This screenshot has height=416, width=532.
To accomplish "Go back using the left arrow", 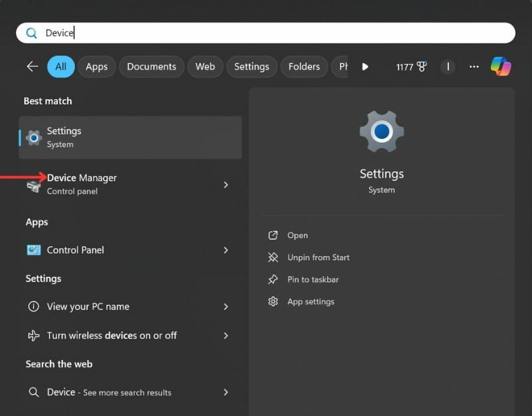I will point(33,66).
